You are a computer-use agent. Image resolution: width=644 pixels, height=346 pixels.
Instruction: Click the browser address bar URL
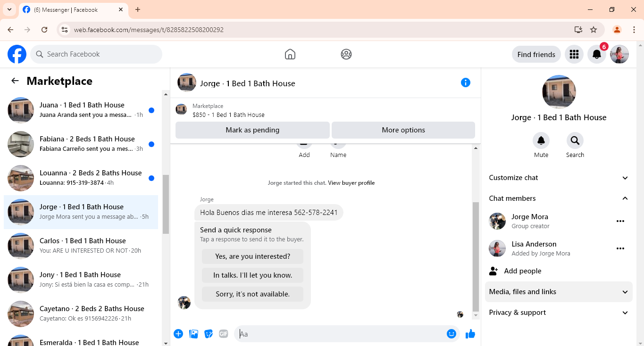pos(149,30)
